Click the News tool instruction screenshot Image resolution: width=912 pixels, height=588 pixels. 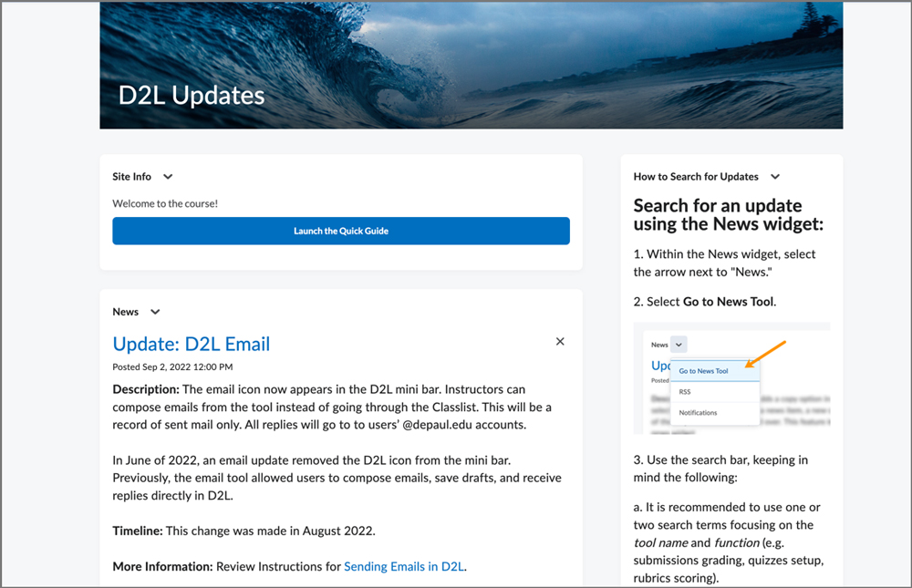click(x=731, y=378)
